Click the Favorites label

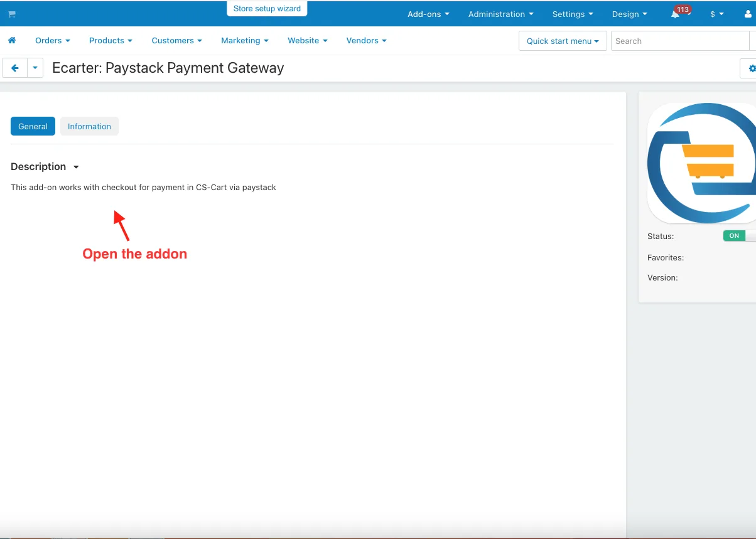coord(665,257)
